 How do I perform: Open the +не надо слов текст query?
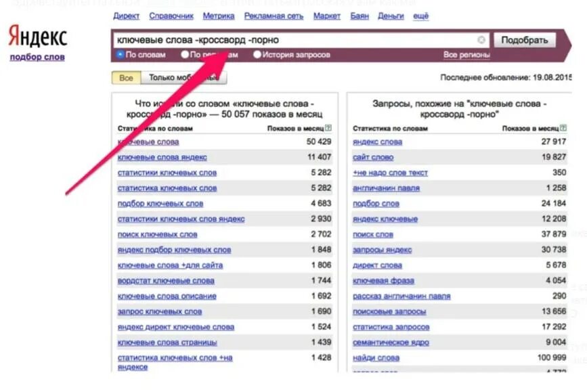390,173
